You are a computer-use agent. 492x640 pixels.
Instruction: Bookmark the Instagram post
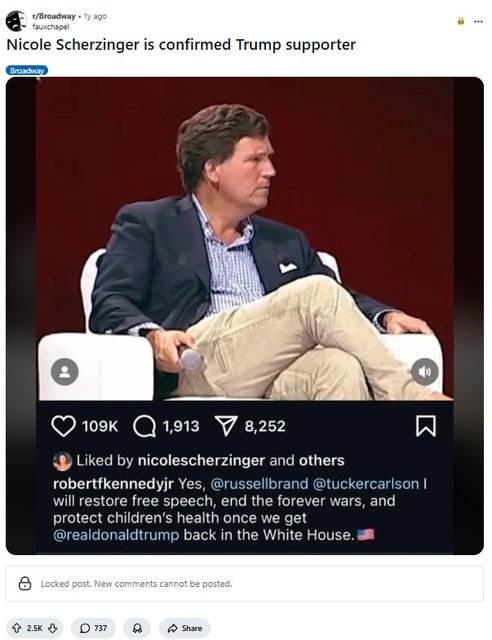click(426, 426)
